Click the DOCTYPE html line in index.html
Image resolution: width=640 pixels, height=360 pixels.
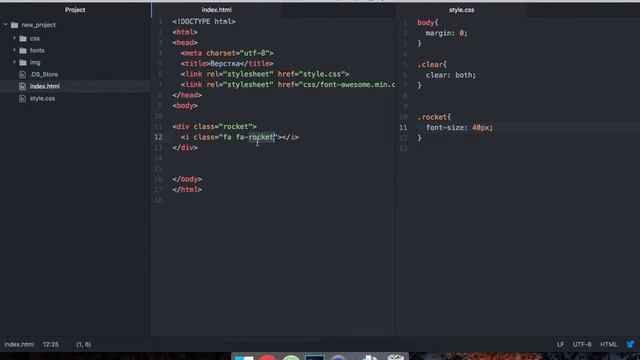(x=204, y=22)
